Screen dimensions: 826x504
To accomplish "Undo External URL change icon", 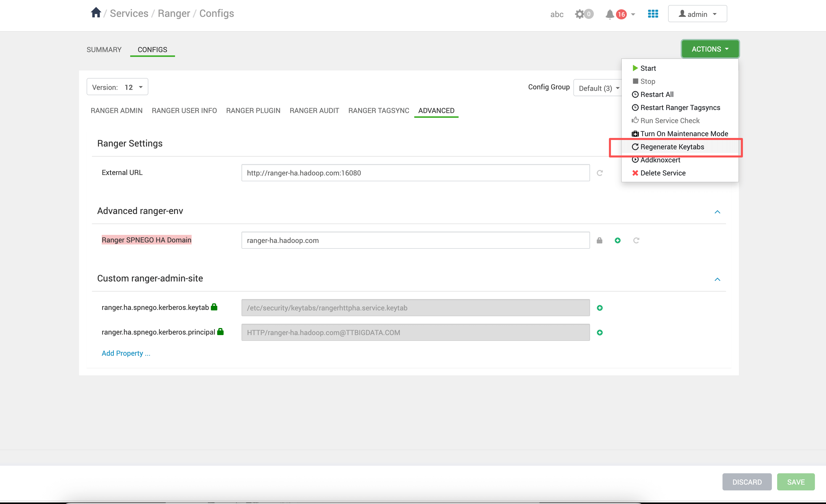I will [x=600, y=173].
